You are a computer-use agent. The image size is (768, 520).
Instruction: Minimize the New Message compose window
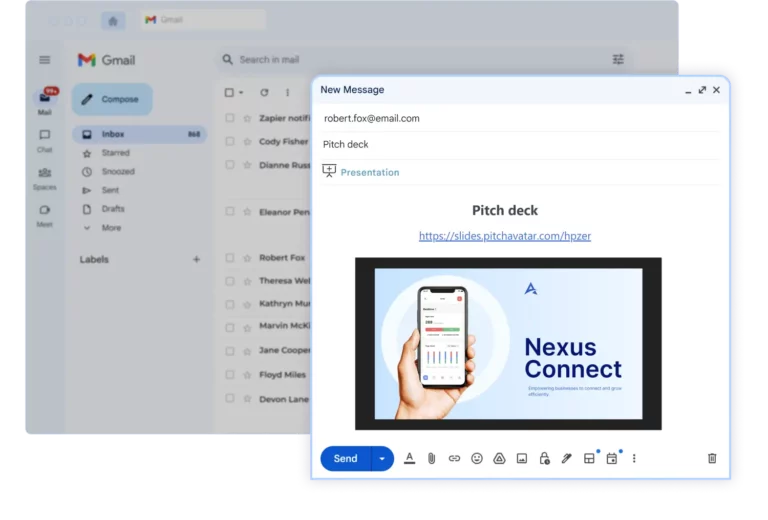coord(688,91)
